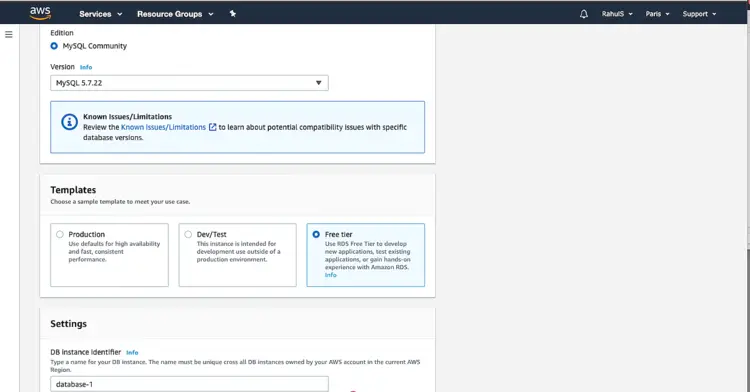The image size is (750, 392).
Task: Open the DB instance identifier Info link
Action: (x=132, y=353)
